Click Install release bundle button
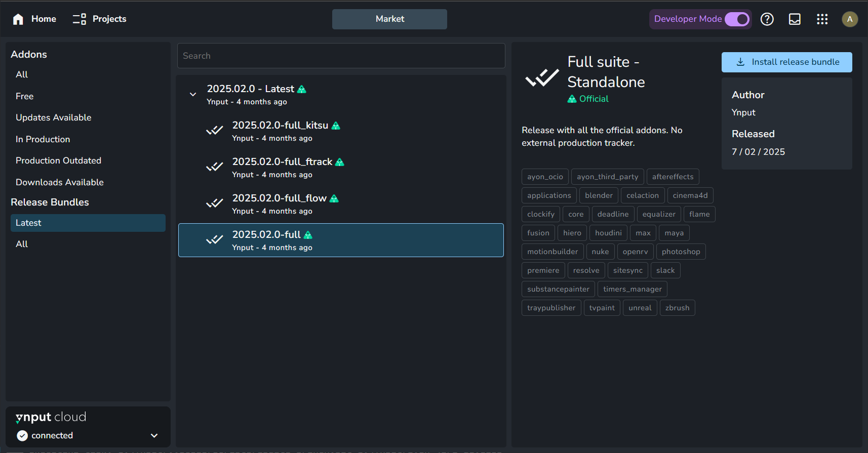Image resolution: width=868 pixels, height=453 pixels. [x=786, y=62]
